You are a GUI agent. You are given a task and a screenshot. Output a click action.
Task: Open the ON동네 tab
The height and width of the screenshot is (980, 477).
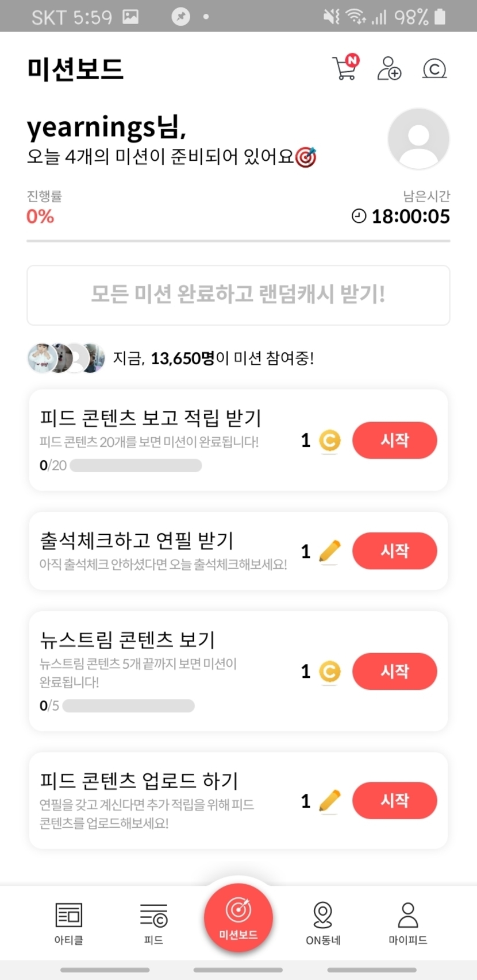click(x=323, y=923)
